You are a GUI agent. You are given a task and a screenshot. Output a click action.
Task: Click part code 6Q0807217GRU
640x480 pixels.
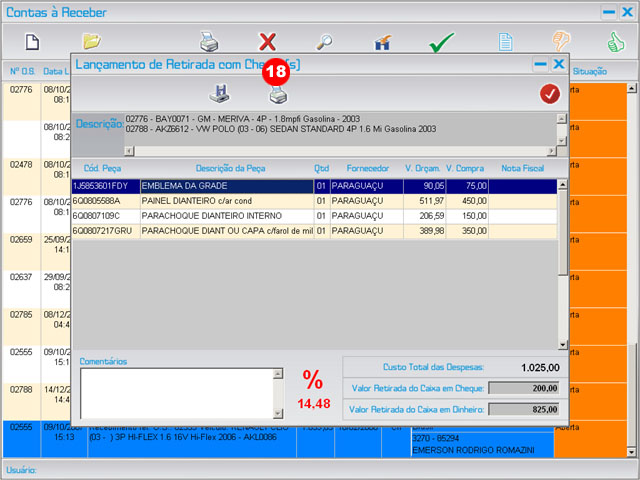click(x=102, y=231)
